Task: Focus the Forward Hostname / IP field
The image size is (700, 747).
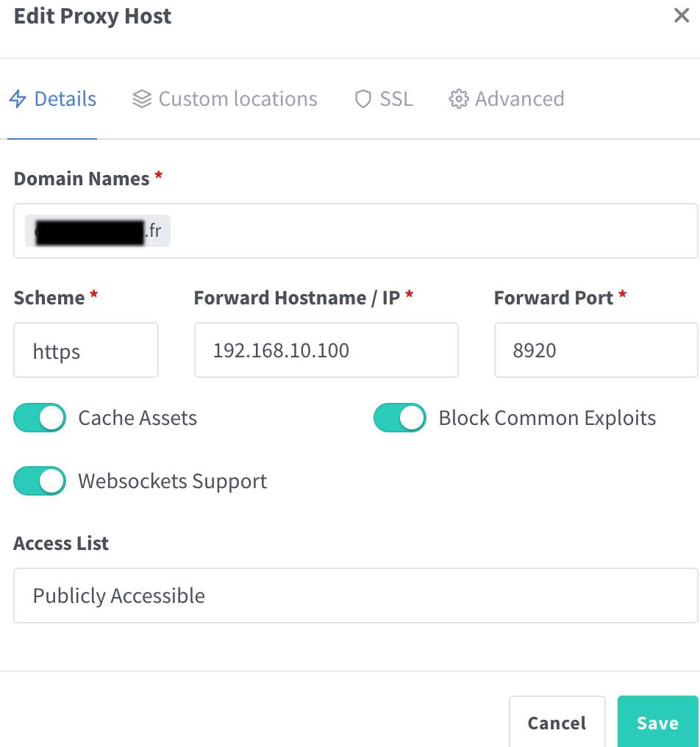Action: click(326, 351)
